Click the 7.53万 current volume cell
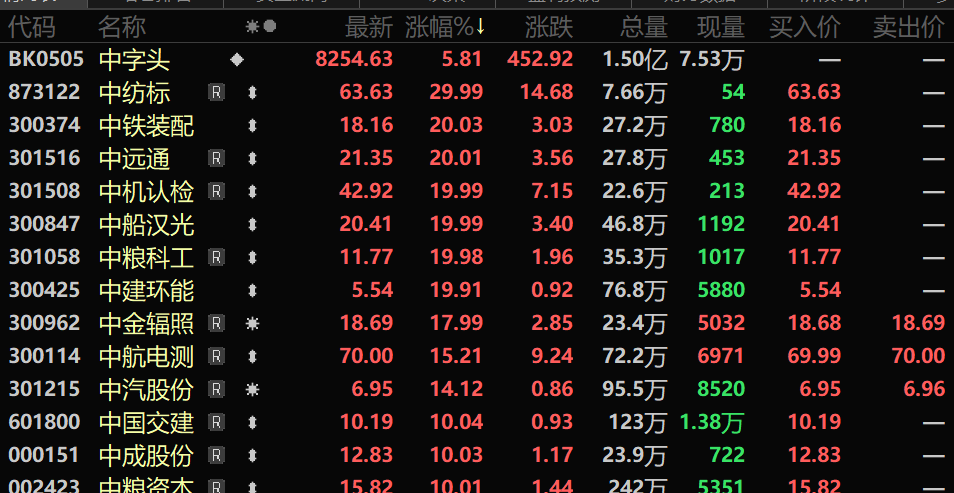 point(712,60)
